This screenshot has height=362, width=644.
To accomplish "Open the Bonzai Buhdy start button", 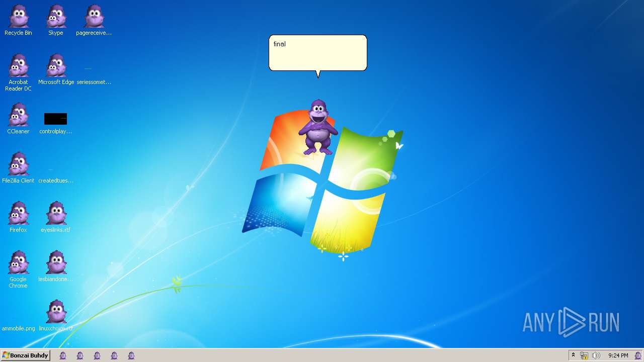I will coord(26,355).
